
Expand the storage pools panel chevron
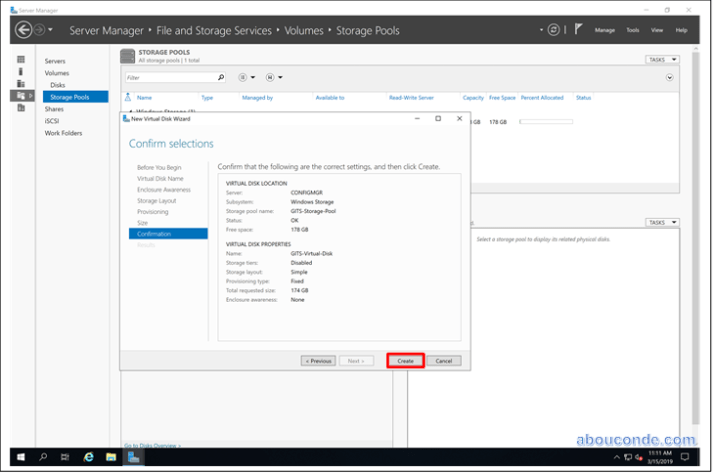pyautogui.click(x=669, y=77)
